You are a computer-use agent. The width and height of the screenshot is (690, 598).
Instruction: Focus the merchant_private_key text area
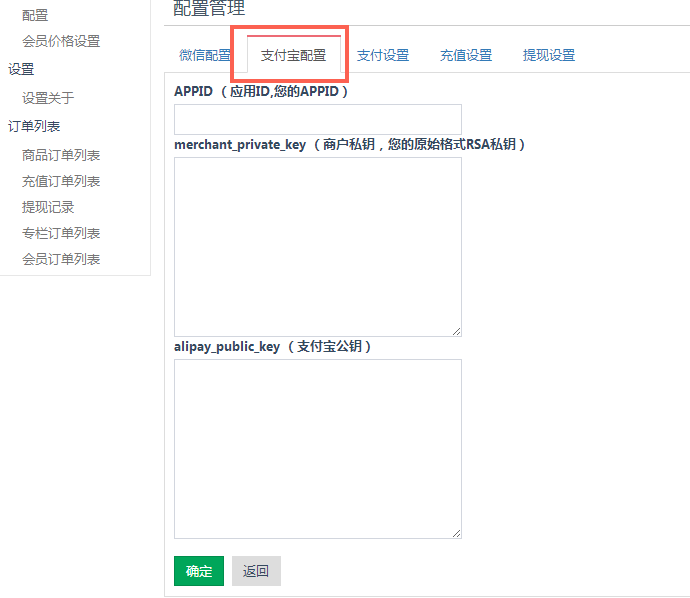(318, 247)
